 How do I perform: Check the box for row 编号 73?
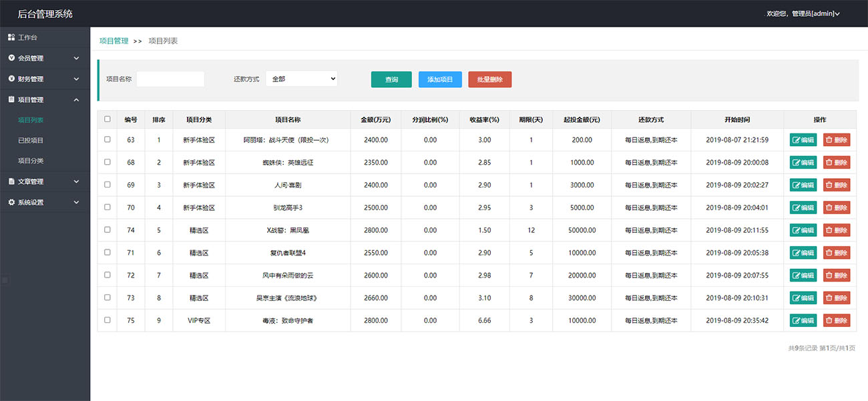point(107,298)
